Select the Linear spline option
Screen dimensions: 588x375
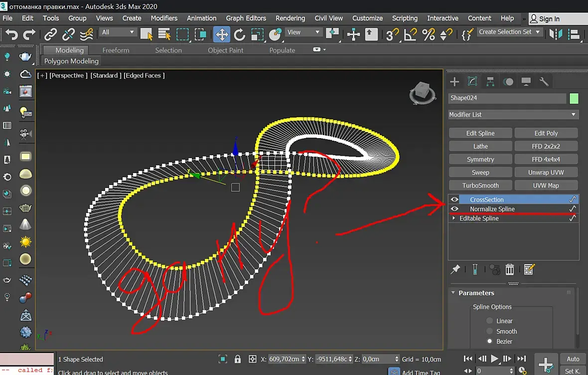490,321
